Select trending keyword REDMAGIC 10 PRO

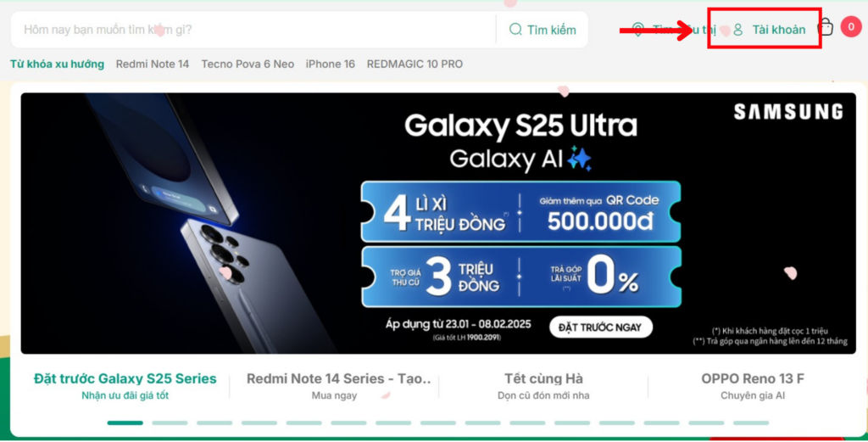coord(415,64)
